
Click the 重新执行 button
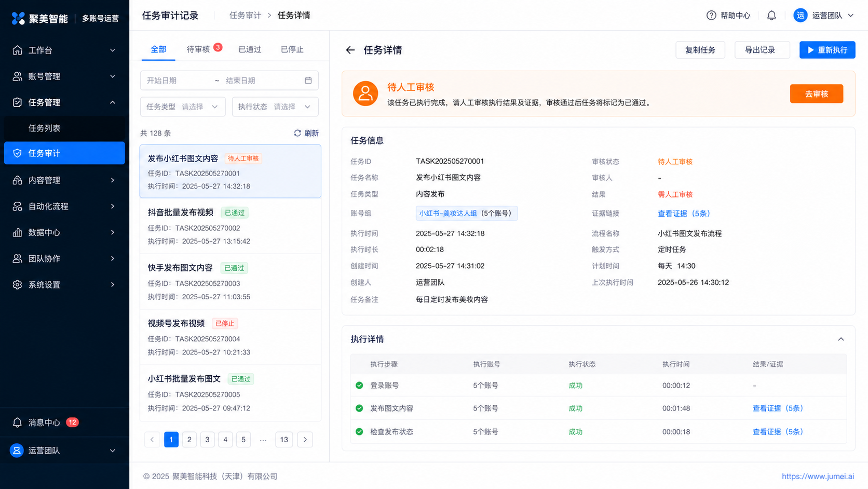click(x=828, y=50)
